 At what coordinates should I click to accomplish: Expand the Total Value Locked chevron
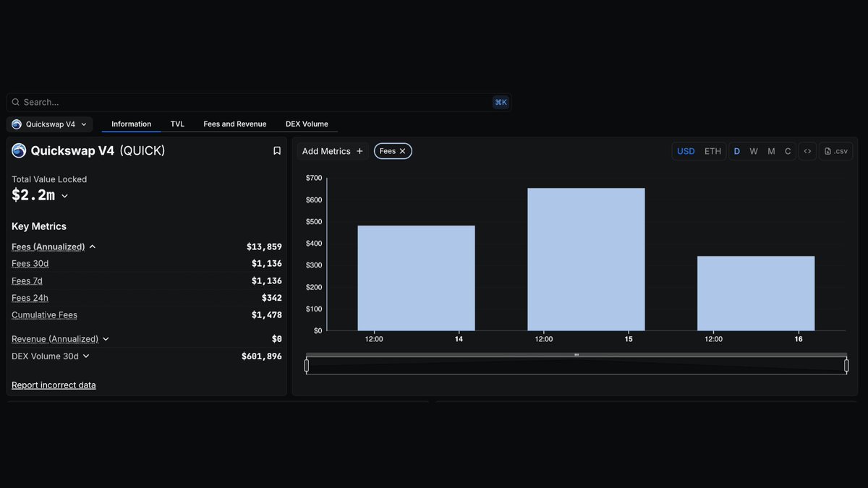(64, 196)
